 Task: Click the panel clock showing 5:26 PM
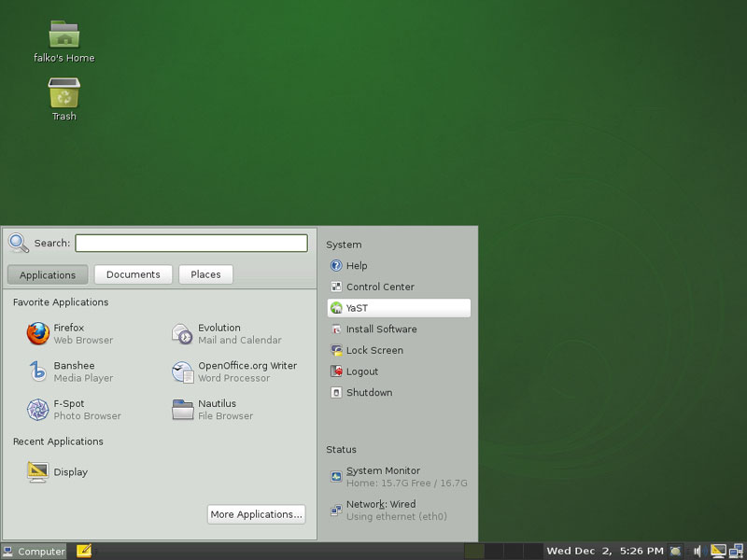(605, 552)
